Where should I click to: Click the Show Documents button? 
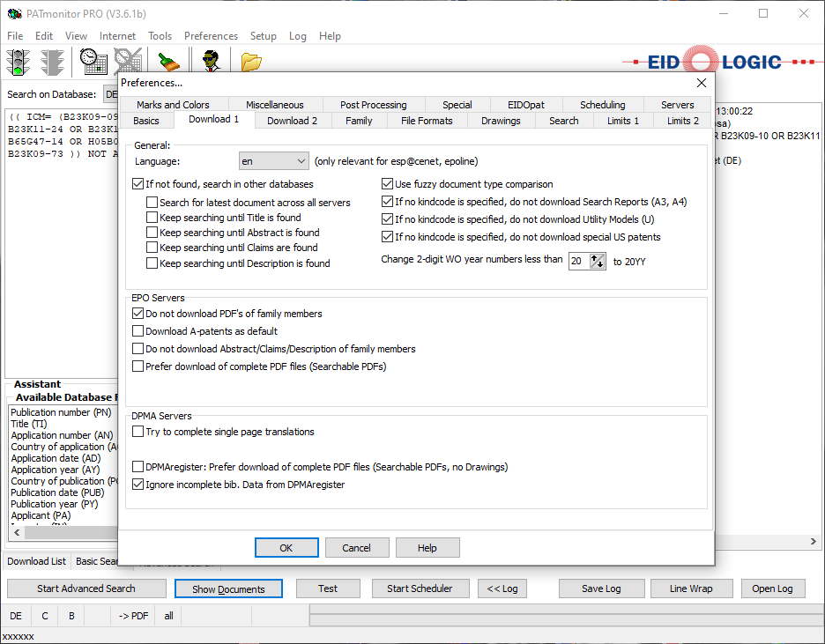click(228, 588)
